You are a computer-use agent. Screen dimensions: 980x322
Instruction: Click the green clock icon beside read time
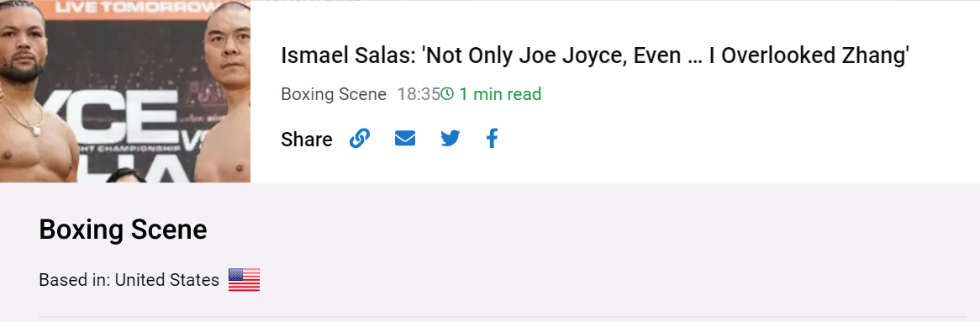pos(447,94)
